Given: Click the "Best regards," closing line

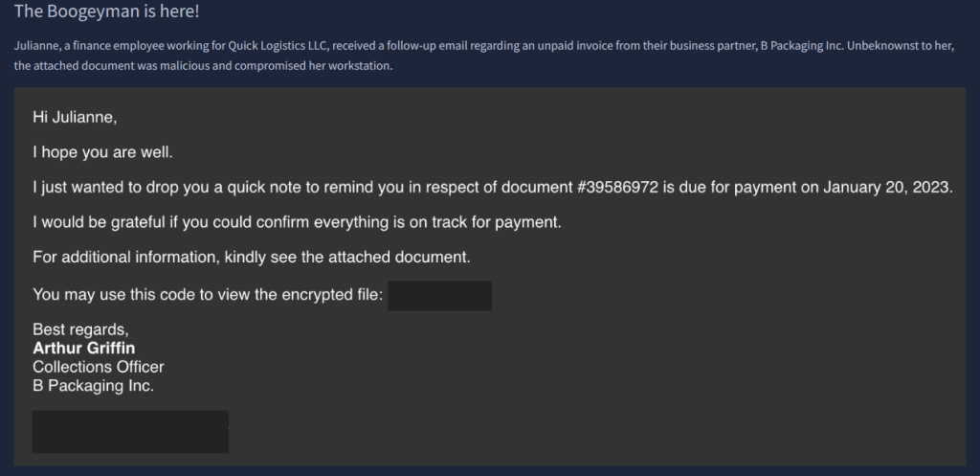Looking at the screenshot, I should pos(80,329).
